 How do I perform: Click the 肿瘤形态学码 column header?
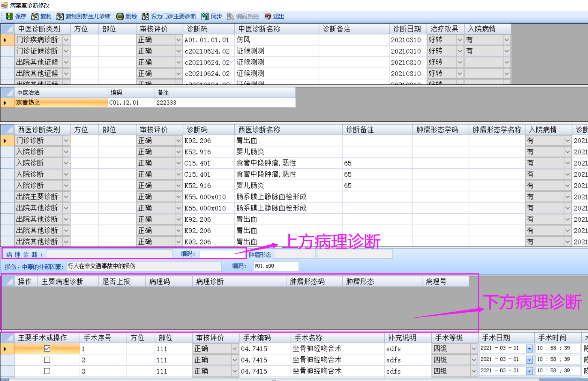coord(441,130)
